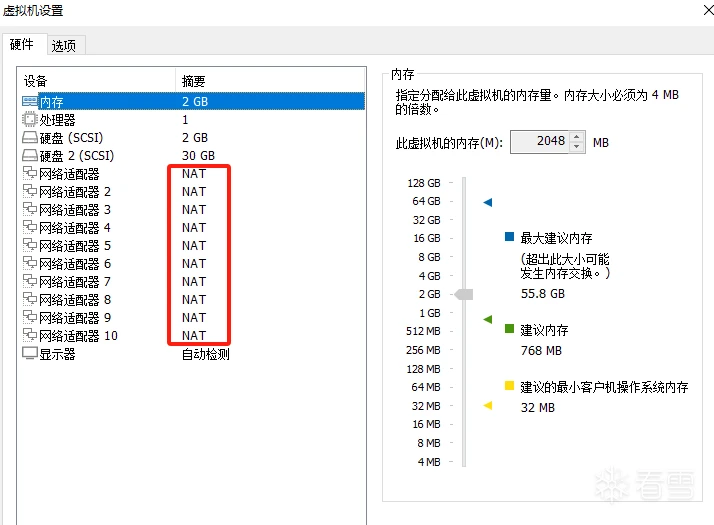Click the 网络适配器 9 network icon

[30, 317]
